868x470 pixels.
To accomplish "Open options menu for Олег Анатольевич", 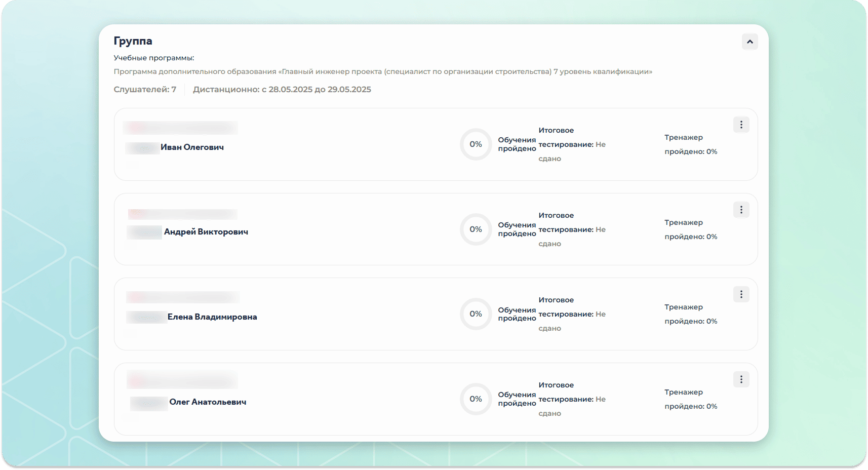I will click(741, 379).
